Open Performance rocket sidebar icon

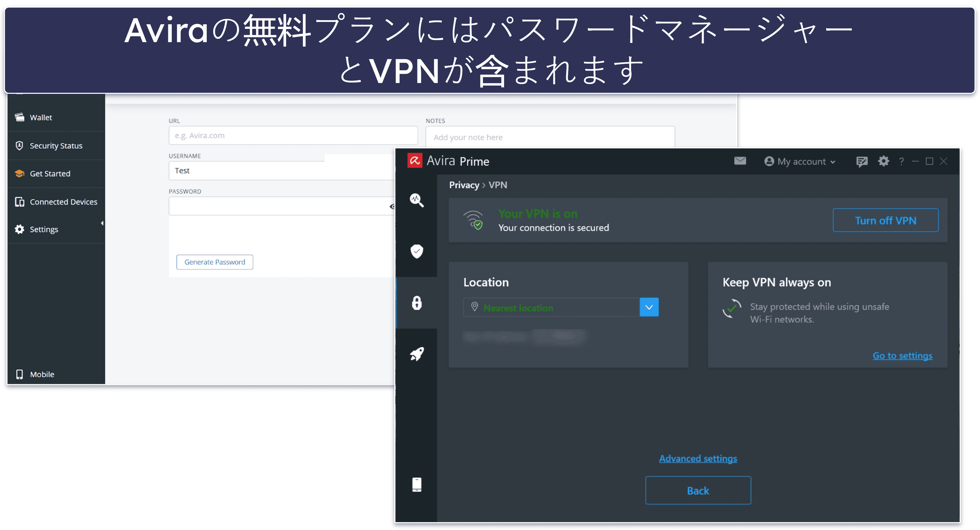click(x=417, y=354)
